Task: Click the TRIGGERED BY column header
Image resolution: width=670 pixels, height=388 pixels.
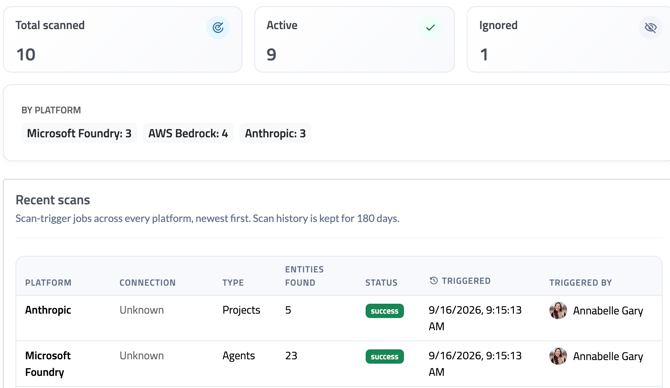Action: tap(580, 283)
